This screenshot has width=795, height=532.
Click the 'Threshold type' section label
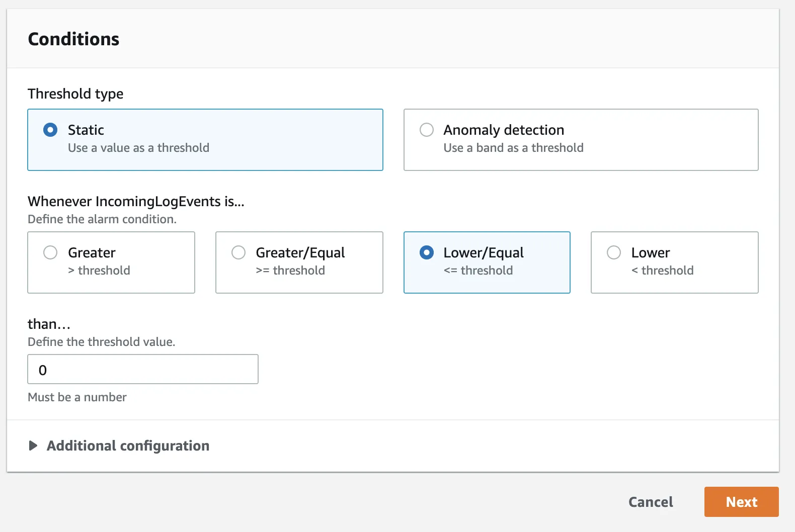75,94
